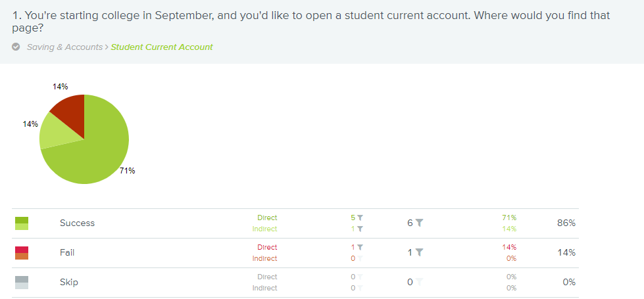Viewport: 644px width, 299px height.
Task: Select the Skip color legend swatch
Action: click(x=22, y=283)
